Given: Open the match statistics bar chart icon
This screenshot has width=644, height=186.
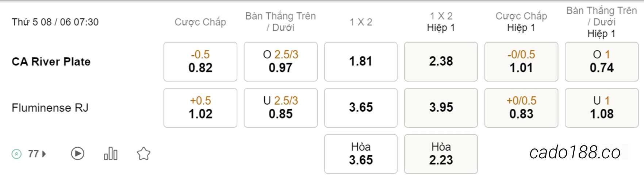Looking at the screenshot, I should pos(111,154).
